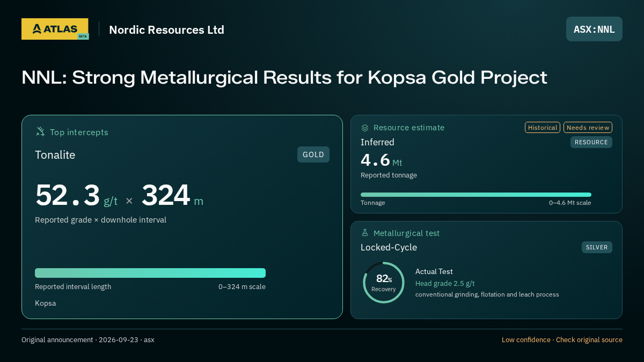Click the SILVER commodity tag
Image resolution: width=644 pixels, height=362 pixels.
[x=597, y=247]
